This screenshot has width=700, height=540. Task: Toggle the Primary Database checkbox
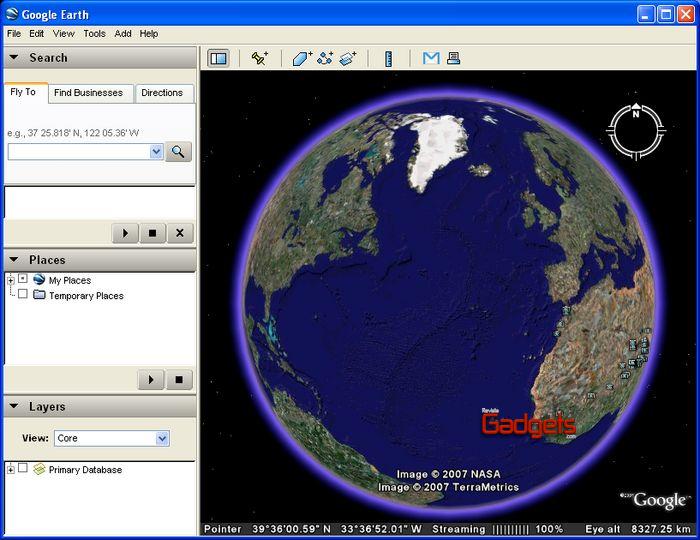(x=23, y=468)
